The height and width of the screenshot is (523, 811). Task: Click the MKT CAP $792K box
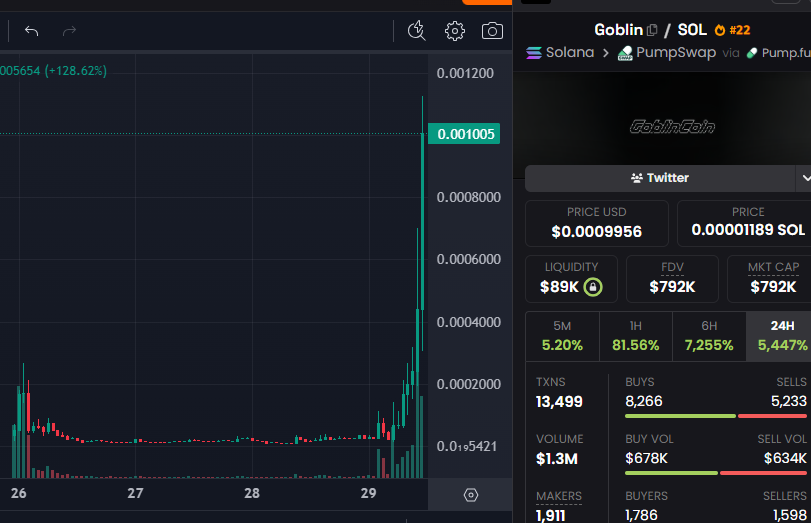point(769,279)
